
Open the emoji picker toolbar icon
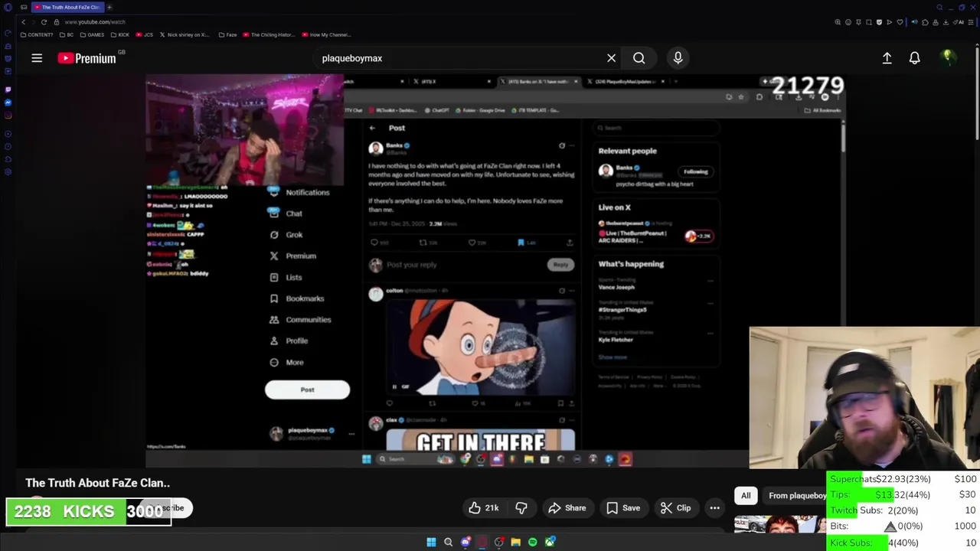[848, 22]
